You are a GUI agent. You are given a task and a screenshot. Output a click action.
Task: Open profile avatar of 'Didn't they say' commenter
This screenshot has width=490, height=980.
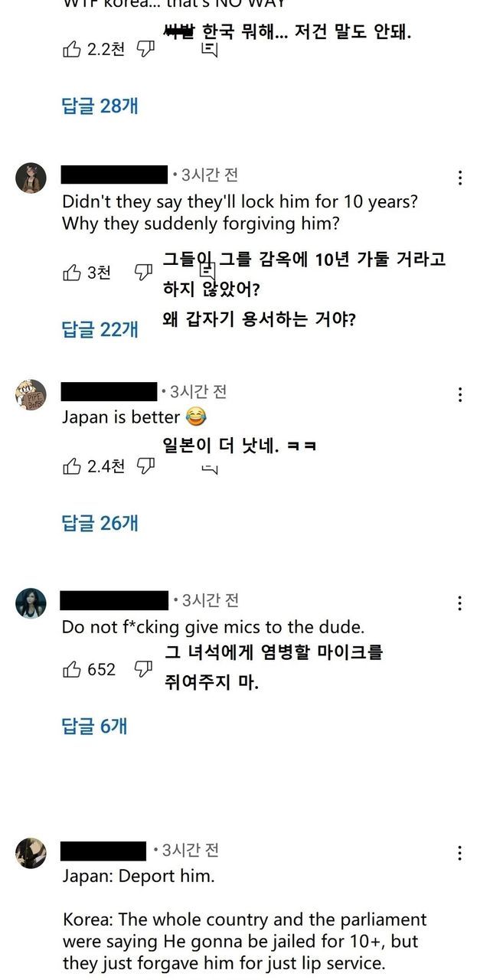(x=31, y=178)
